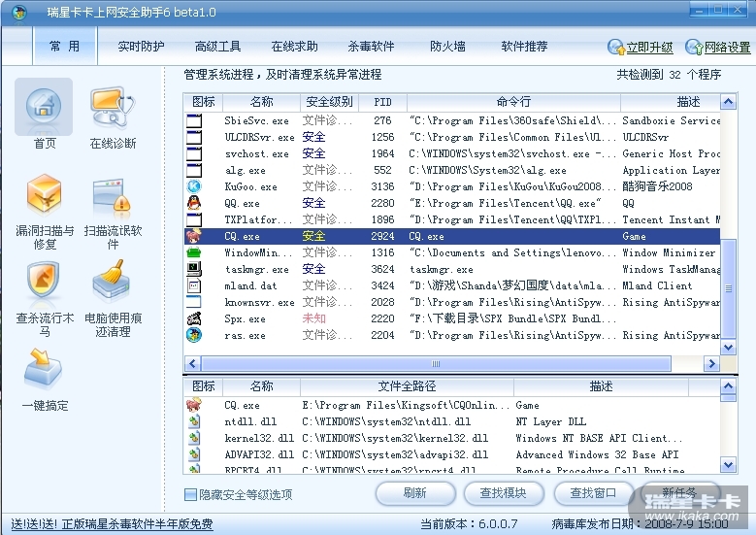The height and width of the screenshot is (535, 756).
Task: Select the alg.exe process name
Action: point(245,170)
